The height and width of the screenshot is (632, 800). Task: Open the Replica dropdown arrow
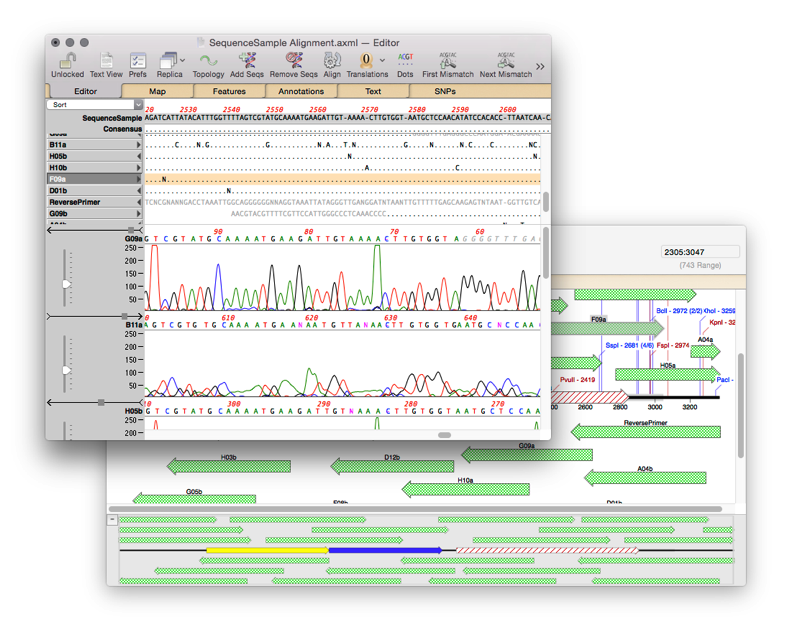click(x=183, y=61)
